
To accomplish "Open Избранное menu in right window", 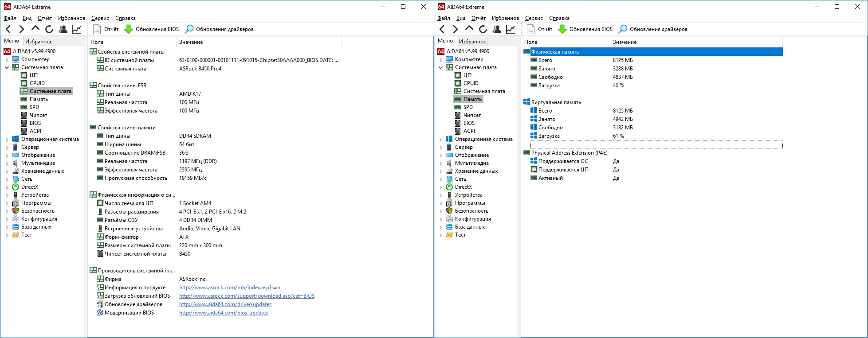I will pyautogui.click(x=505, y=18).
